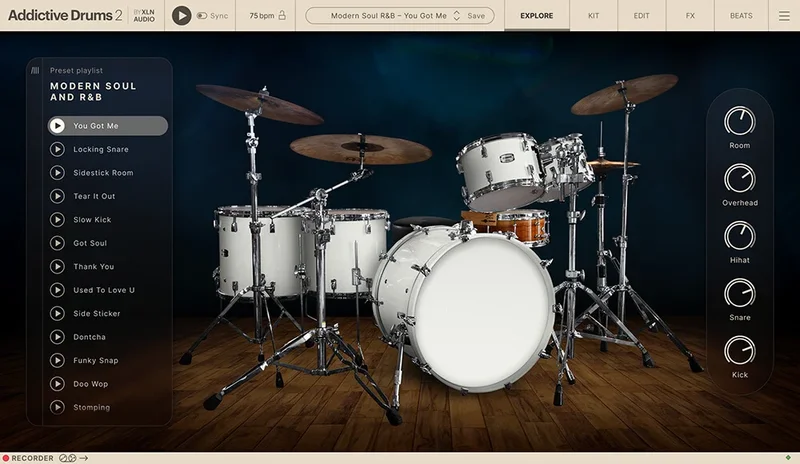Viewport: 800px width, 464px height.
Task: Click the green status diamond indicator
Action: point(788,457)
